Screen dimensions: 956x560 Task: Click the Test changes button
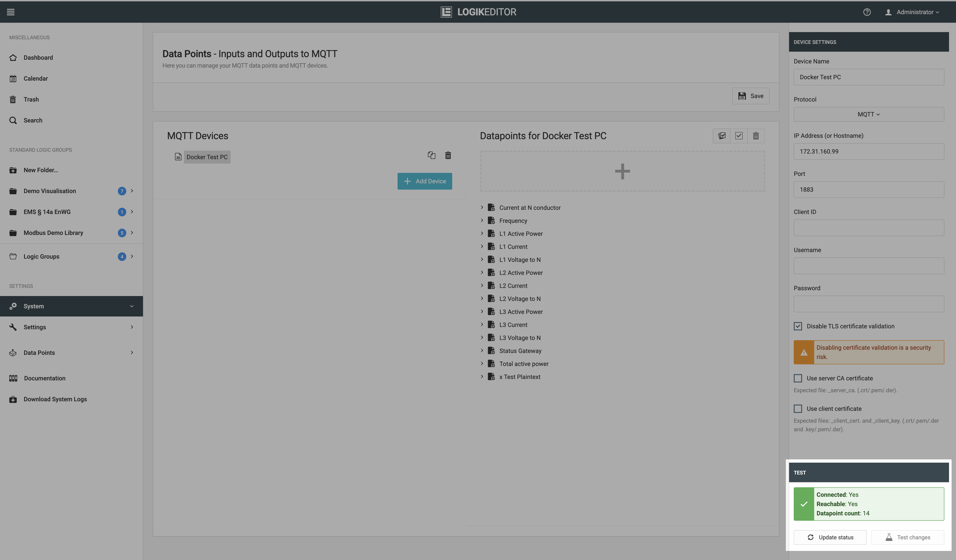pos(907,537)
